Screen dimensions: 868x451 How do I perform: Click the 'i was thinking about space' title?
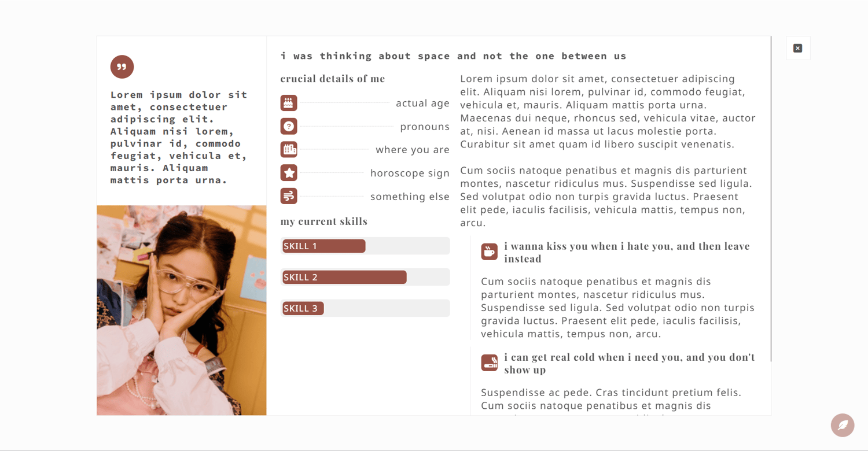pos(454,56)
